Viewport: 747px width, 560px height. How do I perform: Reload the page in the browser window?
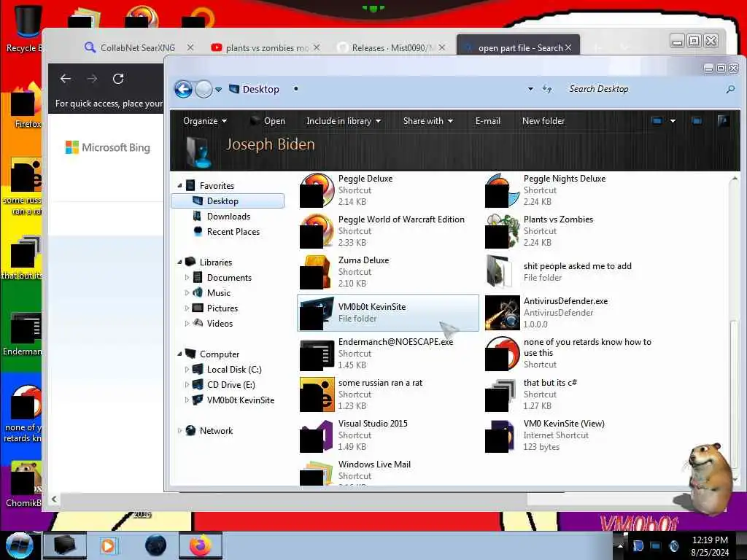118,79
